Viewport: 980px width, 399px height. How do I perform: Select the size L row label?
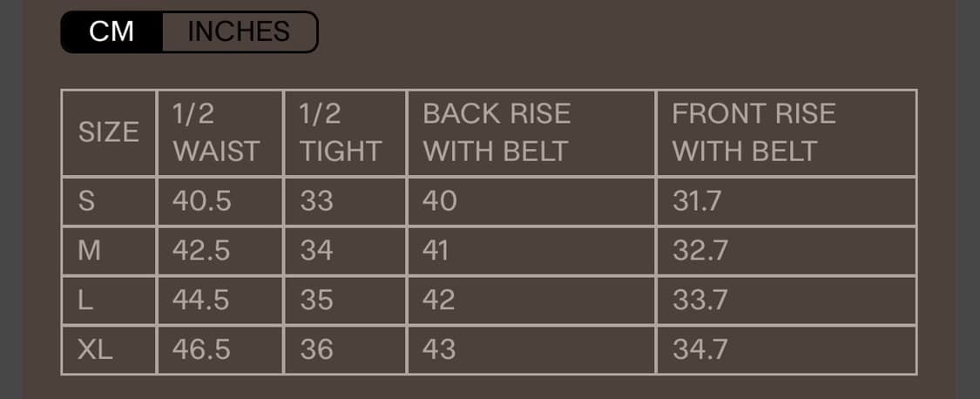pos(85,301)
